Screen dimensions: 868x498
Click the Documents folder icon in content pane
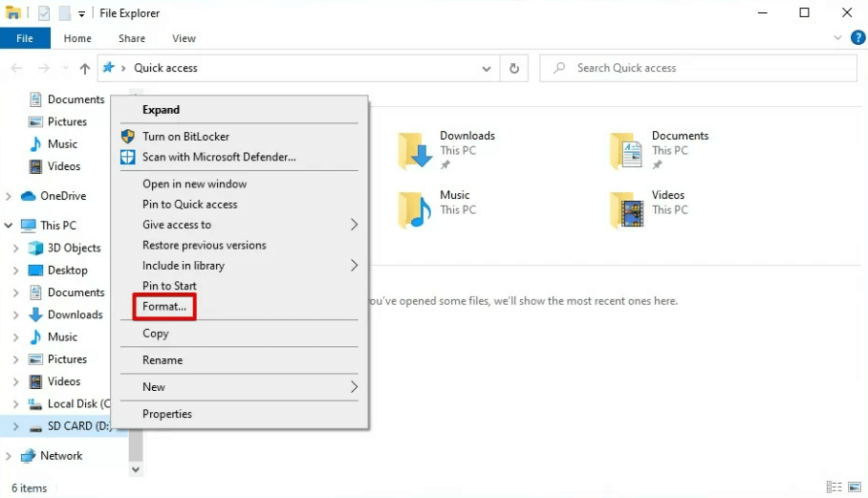(x=627, y=150)
